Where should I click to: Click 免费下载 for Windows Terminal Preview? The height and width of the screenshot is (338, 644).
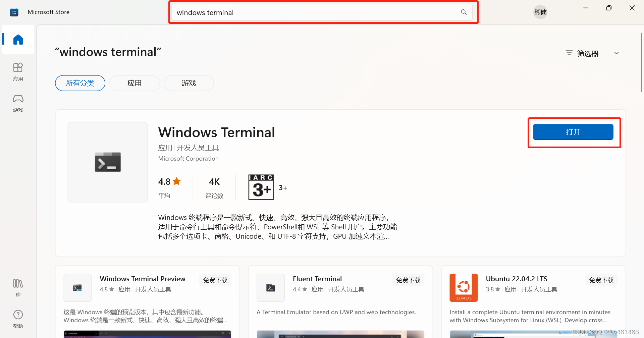point(215,280)
